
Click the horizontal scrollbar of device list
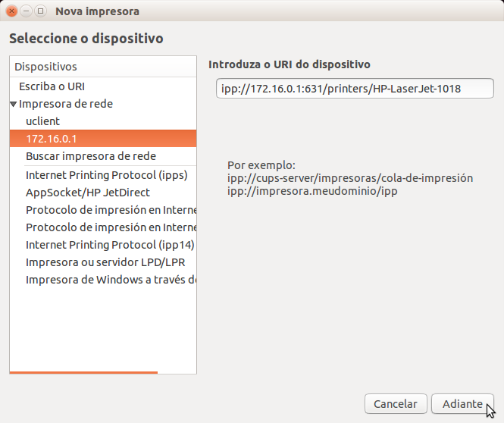click(83, 372)
